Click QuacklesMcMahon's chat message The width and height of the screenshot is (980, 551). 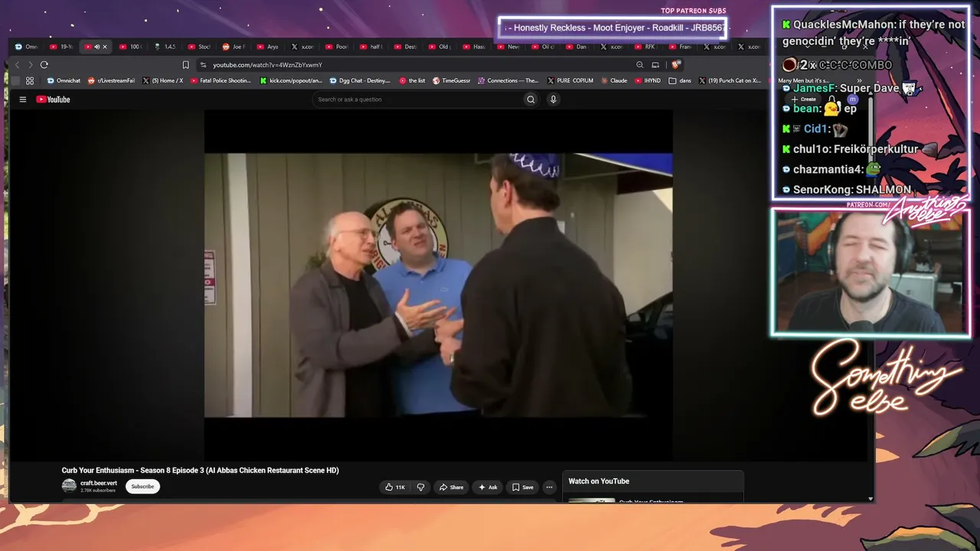click(x=874, y=33)
